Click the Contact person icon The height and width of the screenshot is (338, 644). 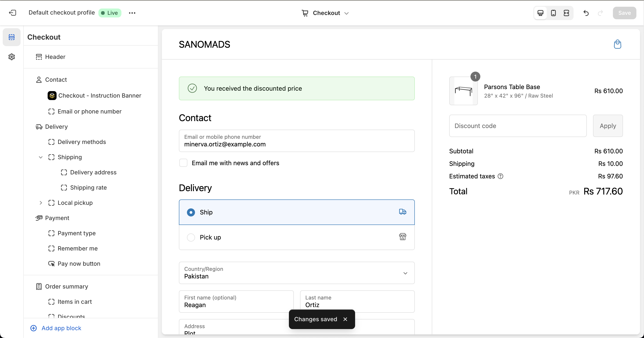tap(39, 79)
